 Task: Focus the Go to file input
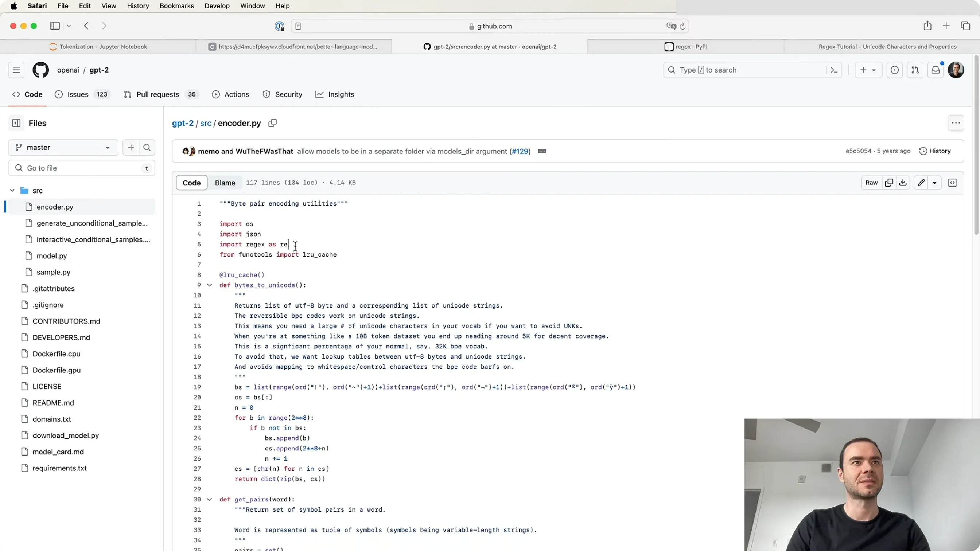[x=81, y=168]
